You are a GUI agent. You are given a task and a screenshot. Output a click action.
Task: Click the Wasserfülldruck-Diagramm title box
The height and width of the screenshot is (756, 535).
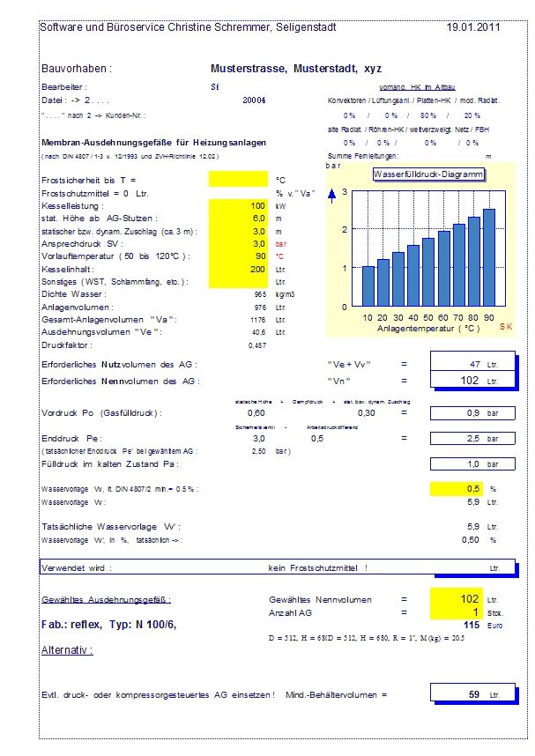coord(428,174)
